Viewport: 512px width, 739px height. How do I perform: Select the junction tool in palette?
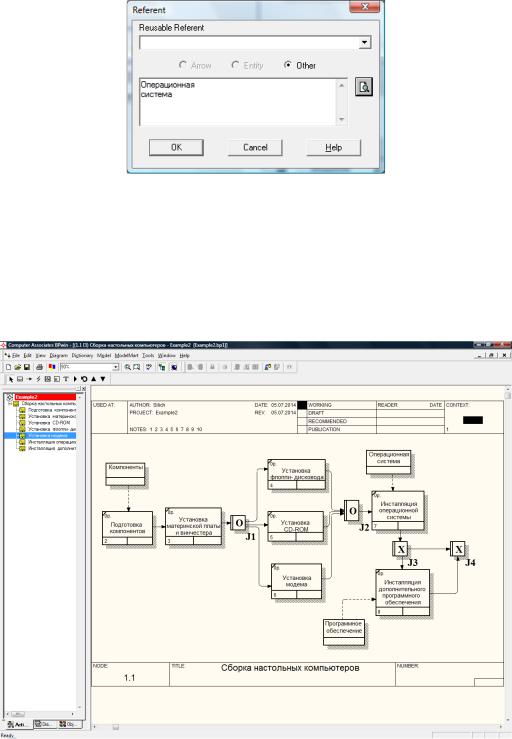(x=48, y=379)
